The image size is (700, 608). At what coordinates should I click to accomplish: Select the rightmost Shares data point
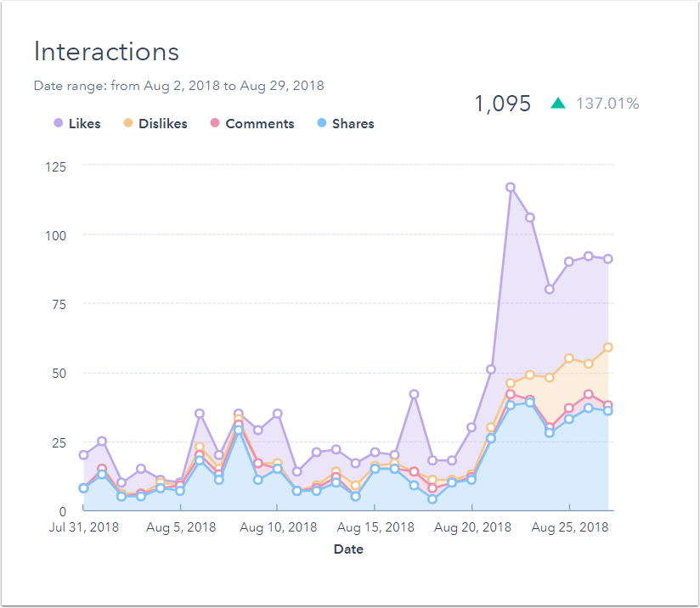tap(608, 411)
